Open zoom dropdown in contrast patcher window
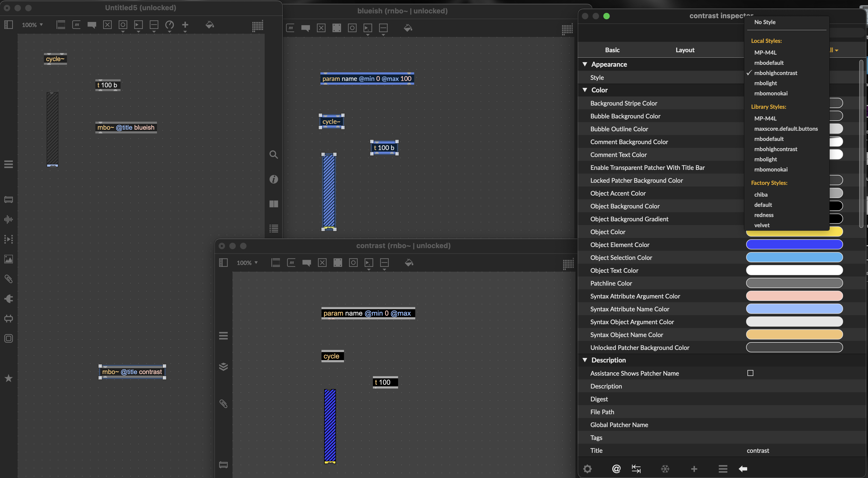Image resolution: width=868 pixels, height=478 pixels. 247,263
